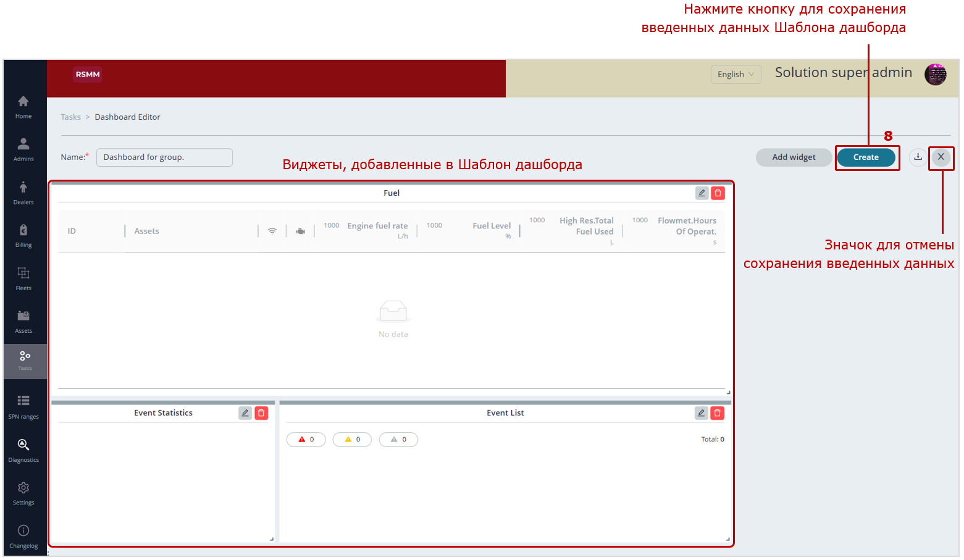Image resolution: width=964 pixels, height=560 pixels.
Task: Toggle the gray events filter
Action: [x=398, y=440]
